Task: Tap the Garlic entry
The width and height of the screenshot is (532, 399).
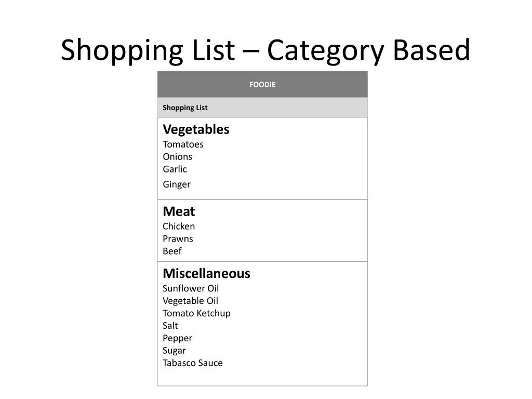Action: 175,169
